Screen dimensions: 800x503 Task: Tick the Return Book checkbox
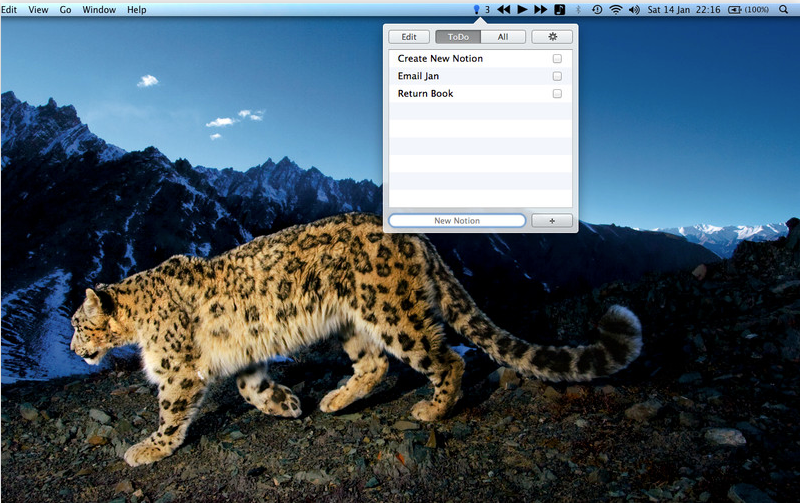click(557, 93)
